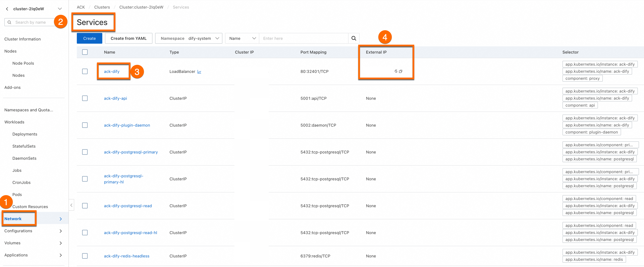Expand the Network menu arrow
Screen dimensions: 644x267
point(61,219)
